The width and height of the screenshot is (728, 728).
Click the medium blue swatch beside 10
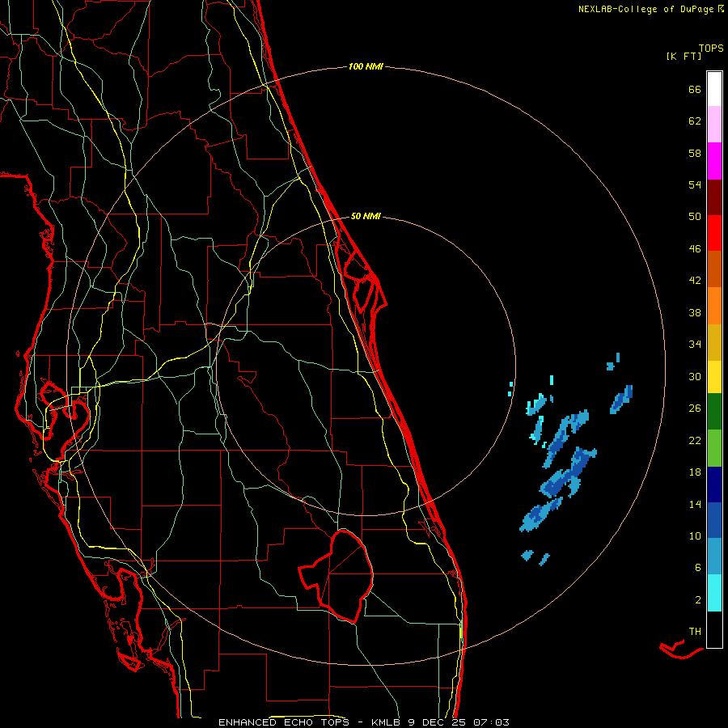(x=714, y=520)
